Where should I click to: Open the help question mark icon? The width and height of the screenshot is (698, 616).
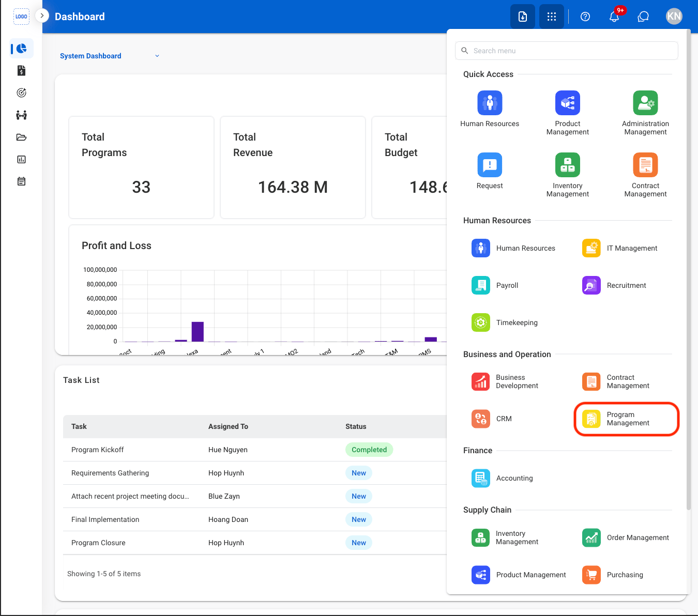585,17
